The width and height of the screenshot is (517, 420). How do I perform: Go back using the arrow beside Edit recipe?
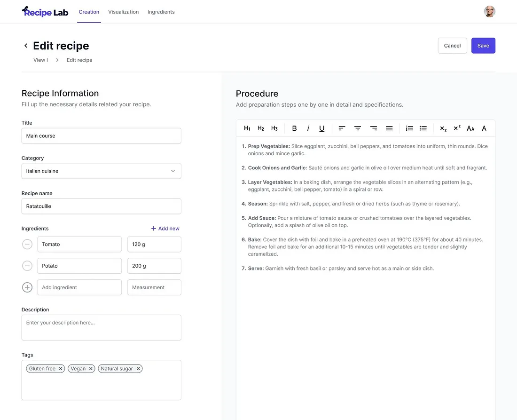(26, 46)
